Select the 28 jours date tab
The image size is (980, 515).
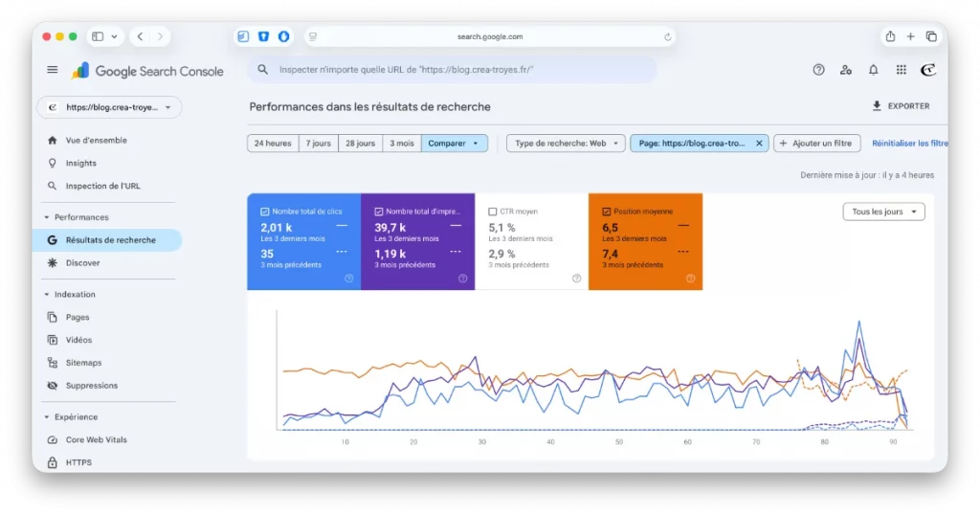pyautogui.click(x=360, y=144)
